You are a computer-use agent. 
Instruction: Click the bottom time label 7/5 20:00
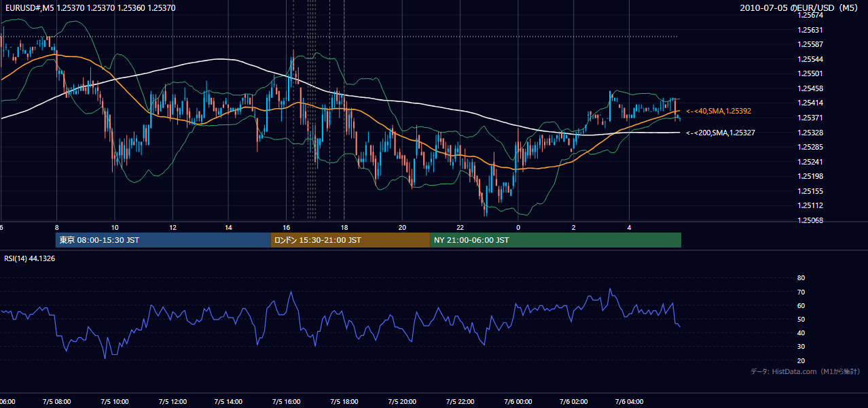[401, 401]
